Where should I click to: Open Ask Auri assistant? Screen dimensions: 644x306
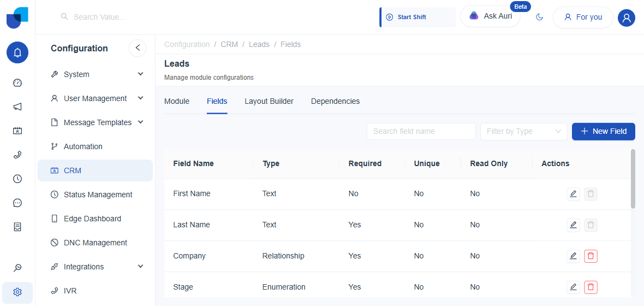(x=491, y=16)
